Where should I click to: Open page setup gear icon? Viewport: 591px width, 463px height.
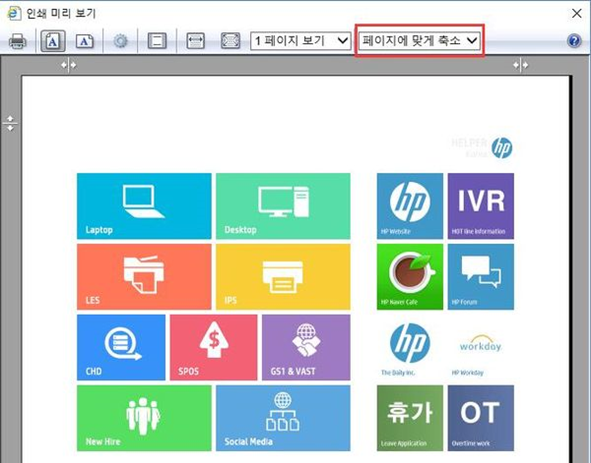point(121,41)
